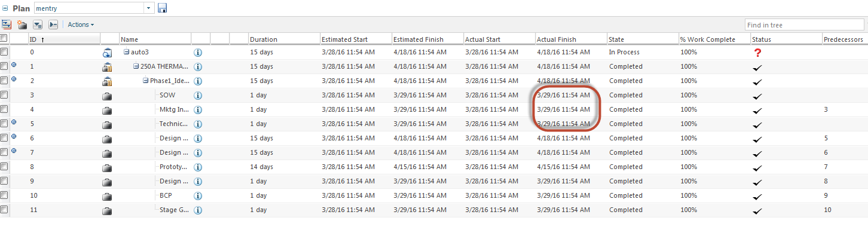Click the summary activity icon for row ID 2
Screen dimensions: 868x233
(x=108, y=81)
